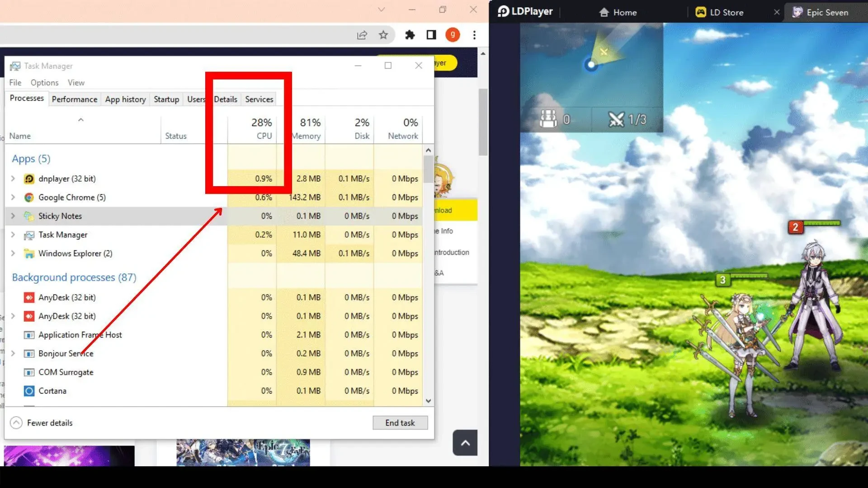Click the profile avatar icon in browser
The width and height of the screenshot is (868, 488).
[x=453, y=34]
